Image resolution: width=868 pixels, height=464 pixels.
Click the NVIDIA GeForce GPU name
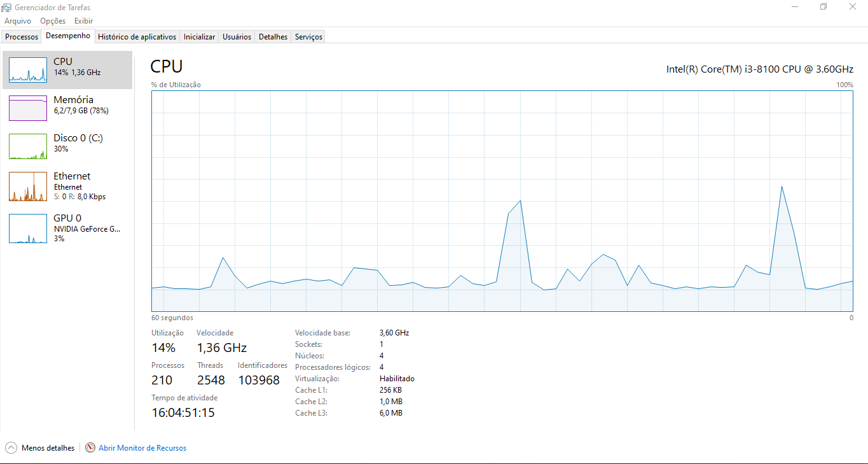click(x=86, y=229)
